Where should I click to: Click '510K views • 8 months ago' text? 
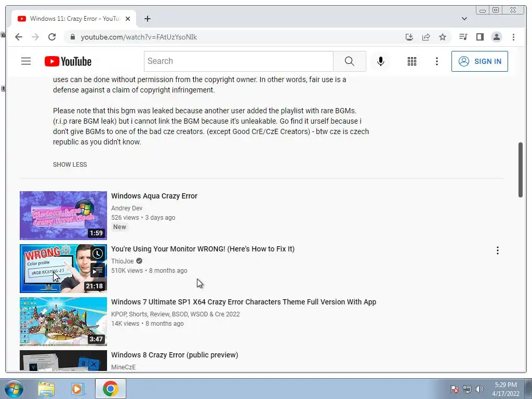[149, 270]
